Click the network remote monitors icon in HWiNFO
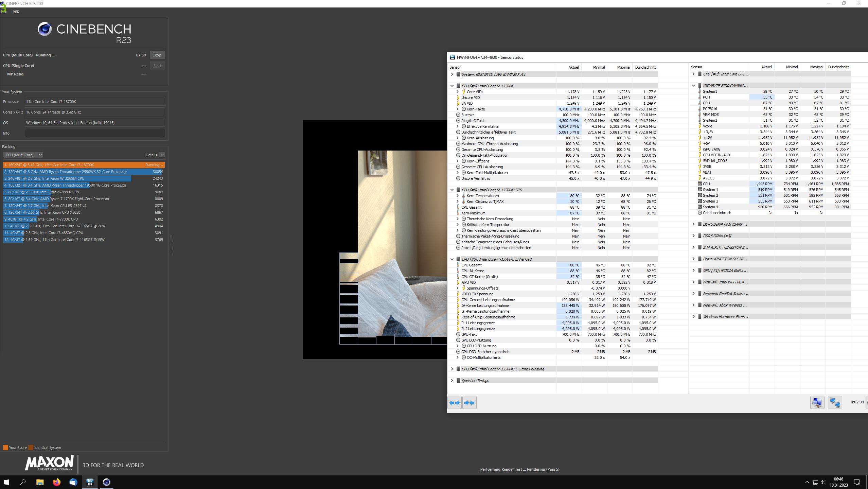The width and height of the screenshot is (868, 489). coord(835,403)
